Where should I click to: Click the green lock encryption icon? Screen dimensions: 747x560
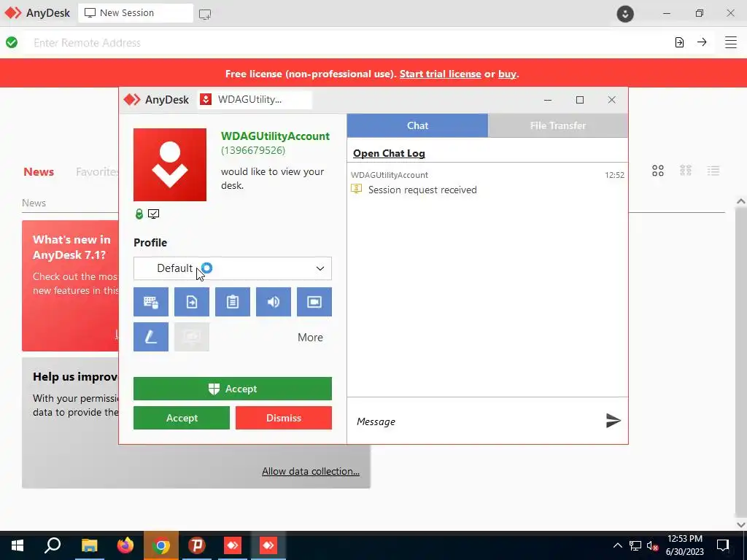coord(139,214)
